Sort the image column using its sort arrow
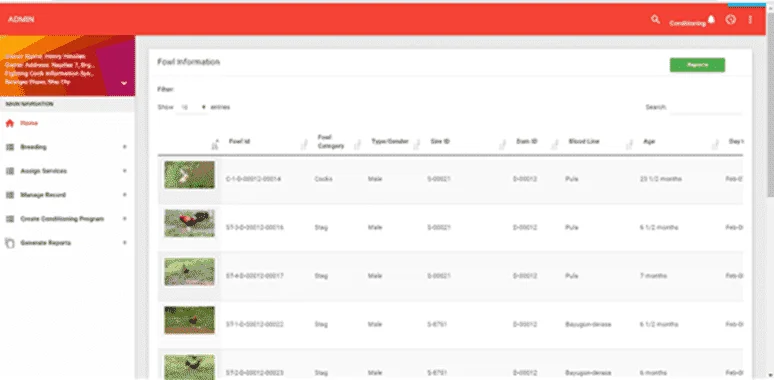Screen dimensions: 774x380 click(215, 144)
